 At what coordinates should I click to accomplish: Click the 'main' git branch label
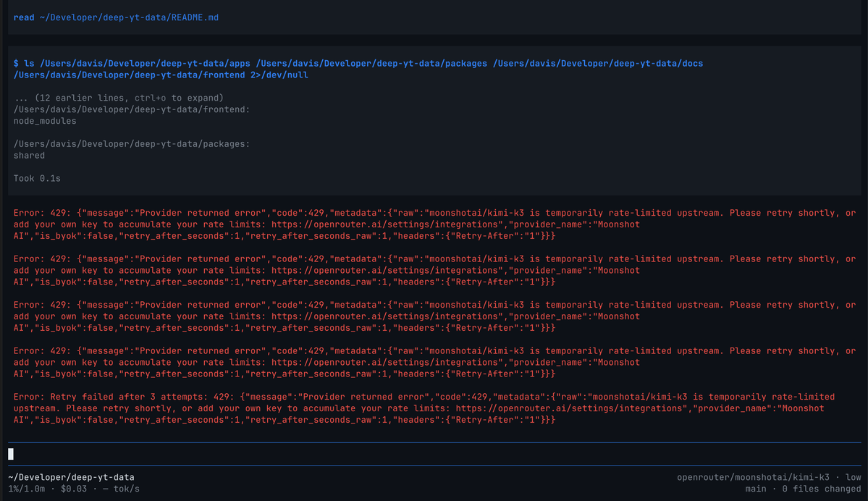[756, 489]
